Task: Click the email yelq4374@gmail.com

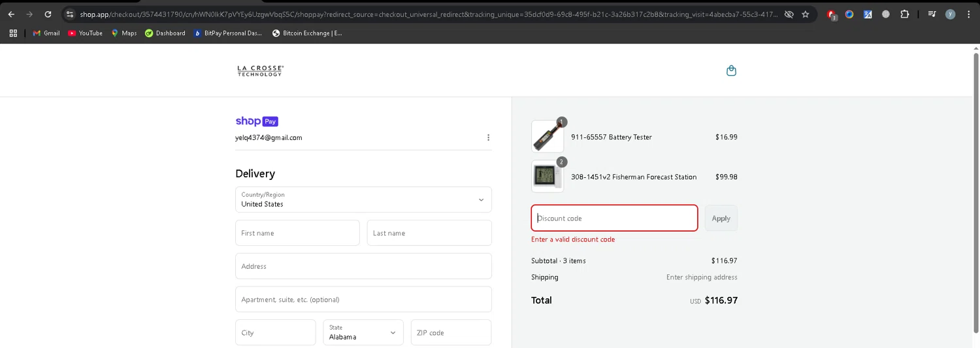Action: tap(269, 137)
